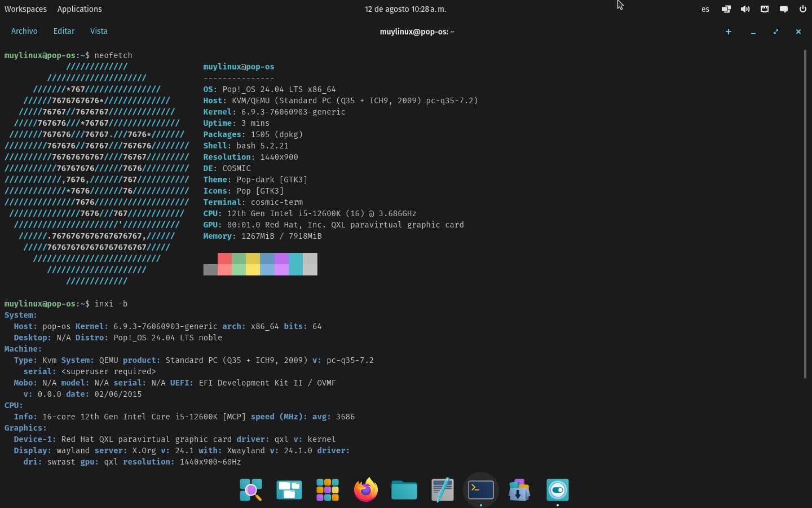Click the 'Machine:' heading in inxi output

[23, 349]
